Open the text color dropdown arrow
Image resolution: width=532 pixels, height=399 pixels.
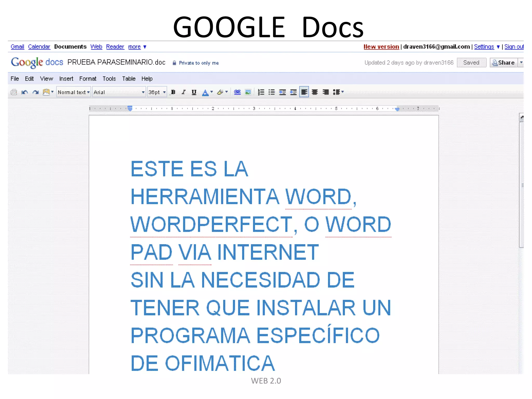coord(211,92)
